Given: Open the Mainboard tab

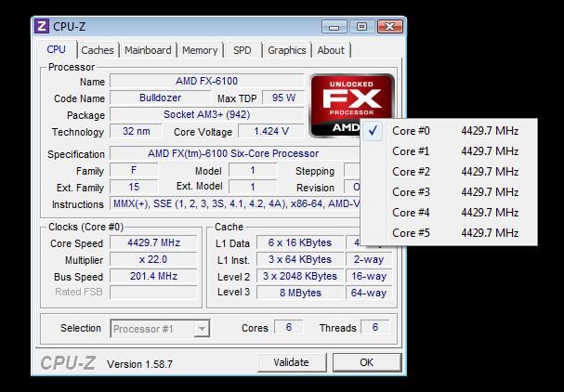Looking at the screenshot, I should pyautogui.click(x=148, y=50).
